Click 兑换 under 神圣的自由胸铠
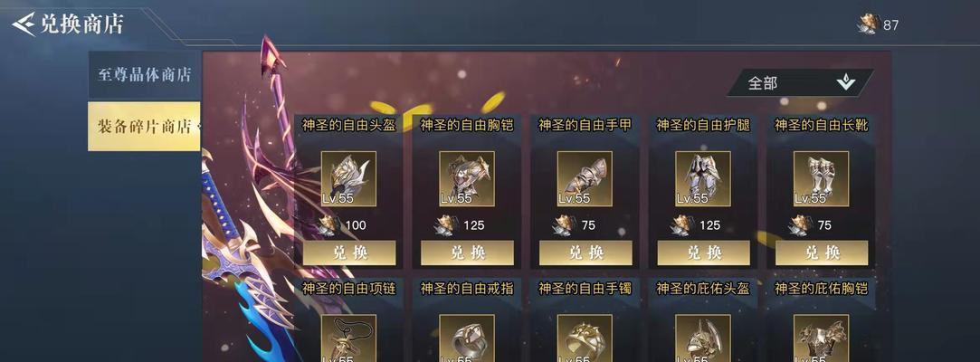980x362 pixels. 468,252
